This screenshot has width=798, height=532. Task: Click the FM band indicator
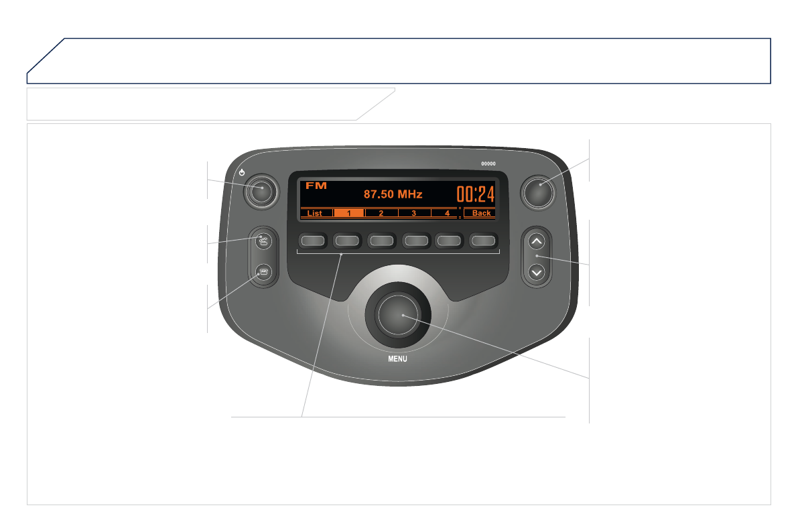[x=316, y=186]
